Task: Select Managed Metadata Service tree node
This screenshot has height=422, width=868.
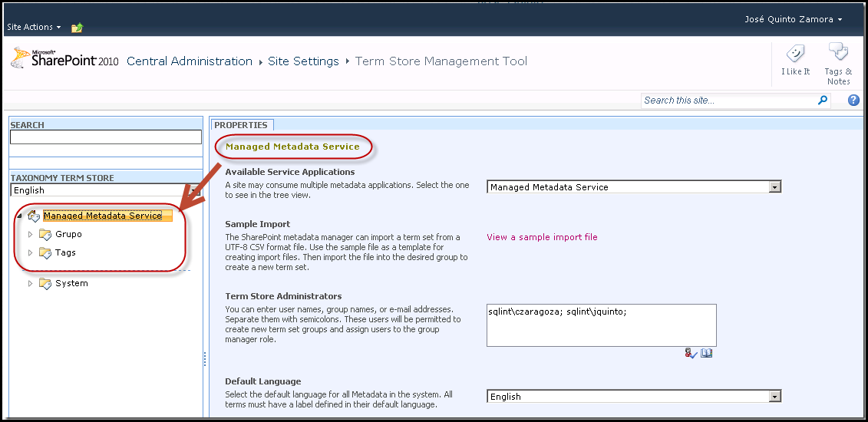Action: coord(103,216)
